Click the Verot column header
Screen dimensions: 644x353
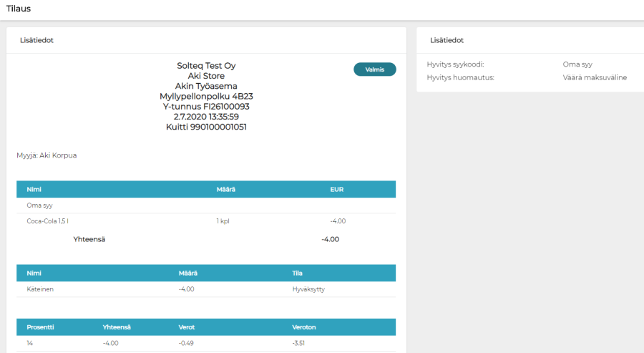coord(186,327)
